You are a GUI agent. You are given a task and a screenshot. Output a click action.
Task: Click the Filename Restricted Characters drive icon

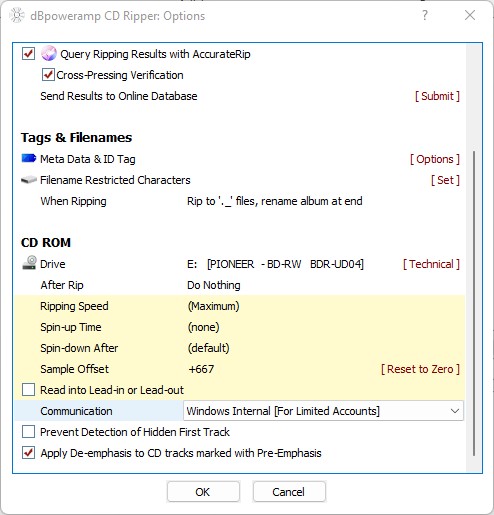(29, 180)
